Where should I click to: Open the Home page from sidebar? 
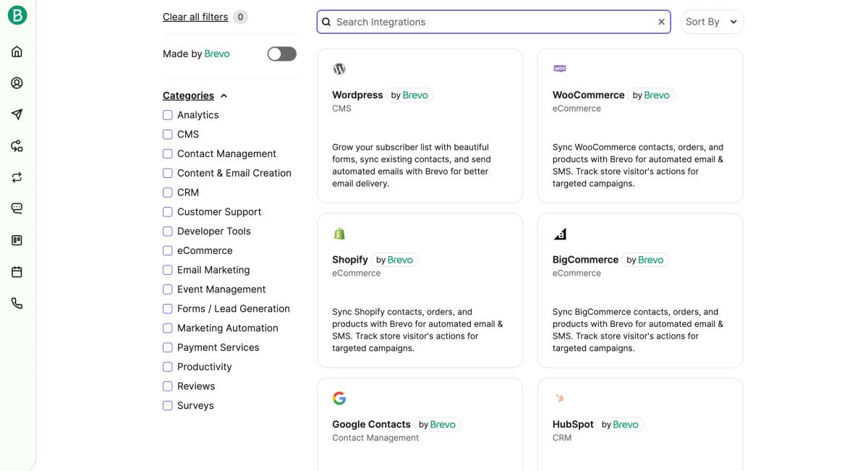coord(17,51)
